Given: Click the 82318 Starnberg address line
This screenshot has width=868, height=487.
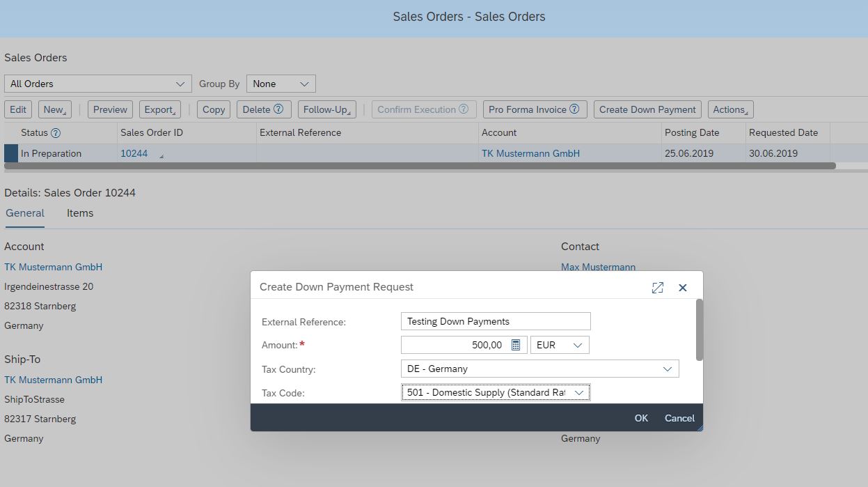Looking at the screenshot, I should tap(40, 306).
